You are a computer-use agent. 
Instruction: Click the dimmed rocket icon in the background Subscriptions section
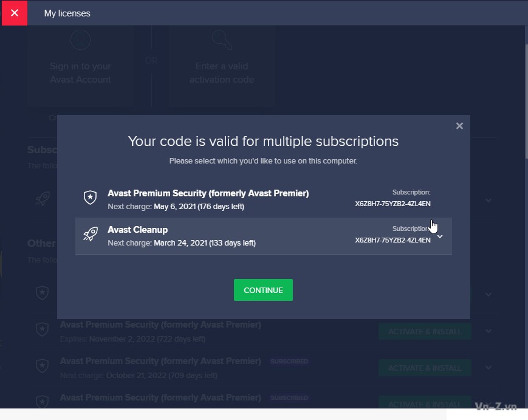(42, 199)
